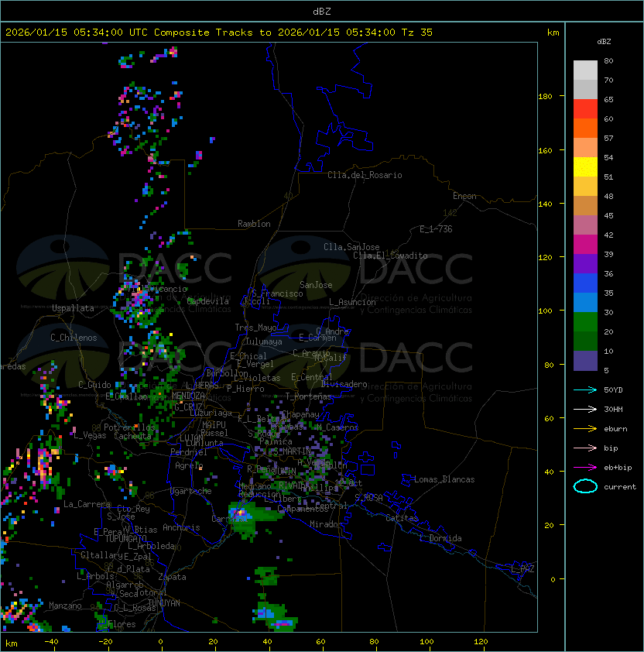Click the Encon place label

(x=464, y=196)
